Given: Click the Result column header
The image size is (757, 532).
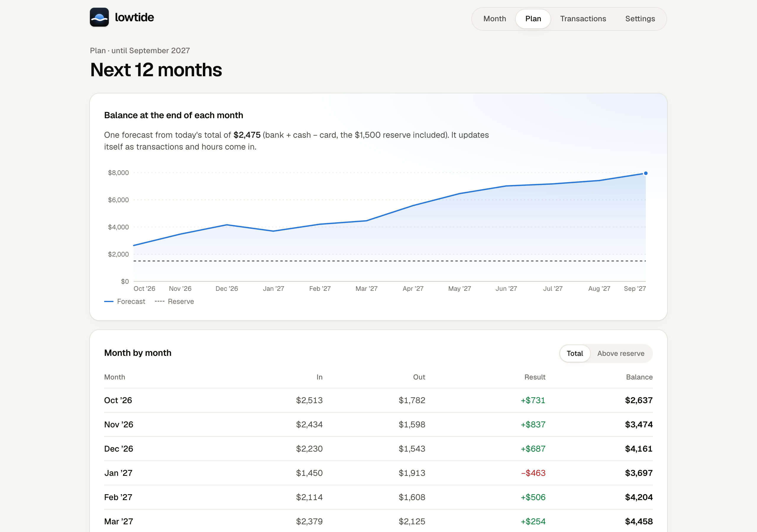Looking at the screenshot, I should (535, 377).
